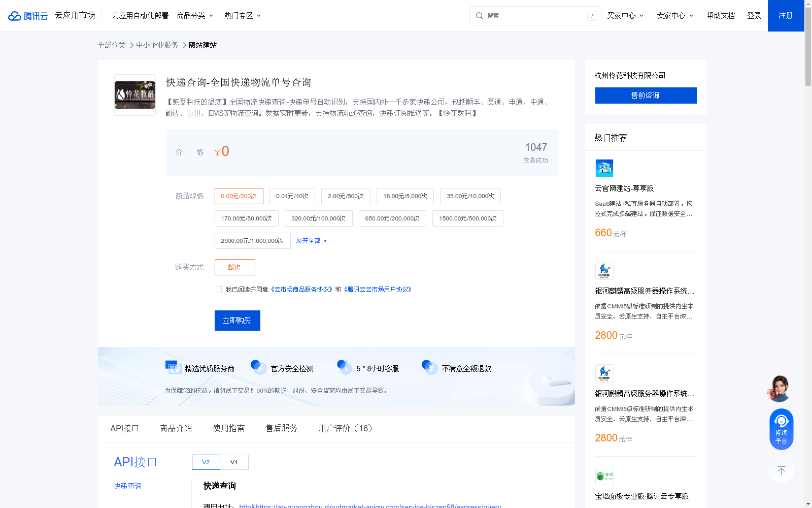Click the 注册 button
The image size is (812, 508).
pyautogui.click(x=786, y=16)
